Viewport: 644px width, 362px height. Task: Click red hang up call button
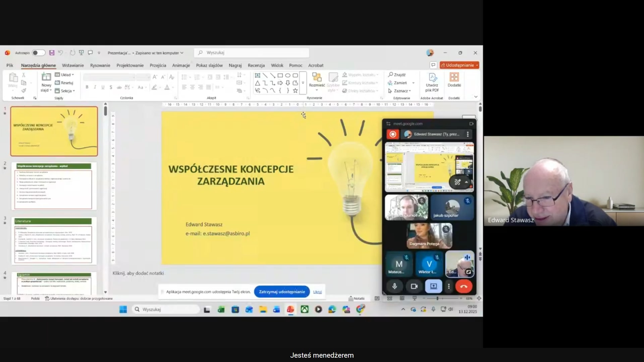point(464,286)
